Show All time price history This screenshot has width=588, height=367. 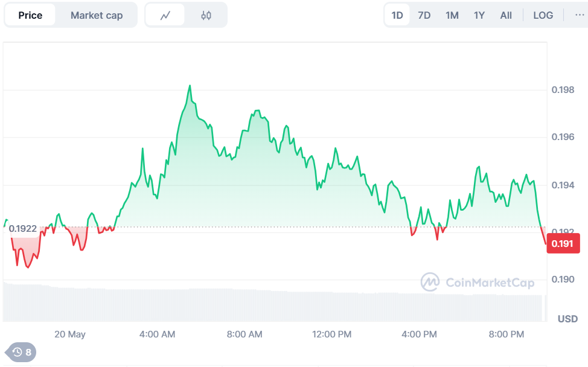pos(506,15)
